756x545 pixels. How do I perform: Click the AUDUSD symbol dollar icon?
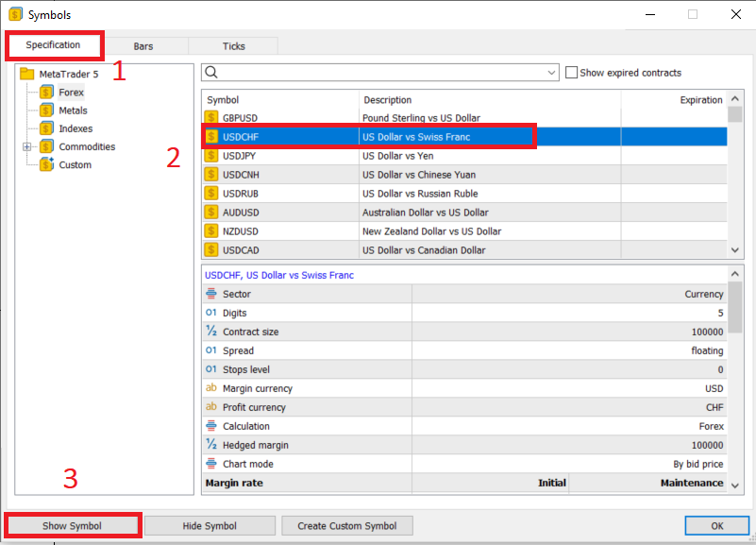pyautogui.click(x=211, y=213)
